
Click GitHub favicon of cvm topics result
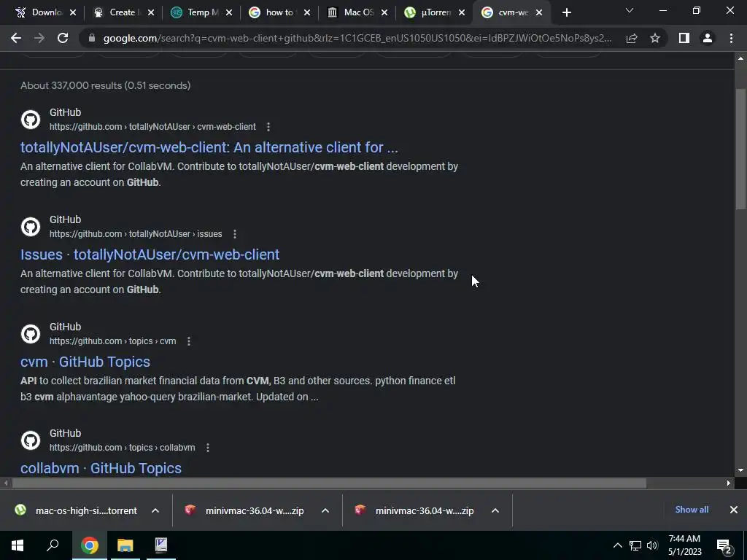pyautogui.click(x=31, y=334)
